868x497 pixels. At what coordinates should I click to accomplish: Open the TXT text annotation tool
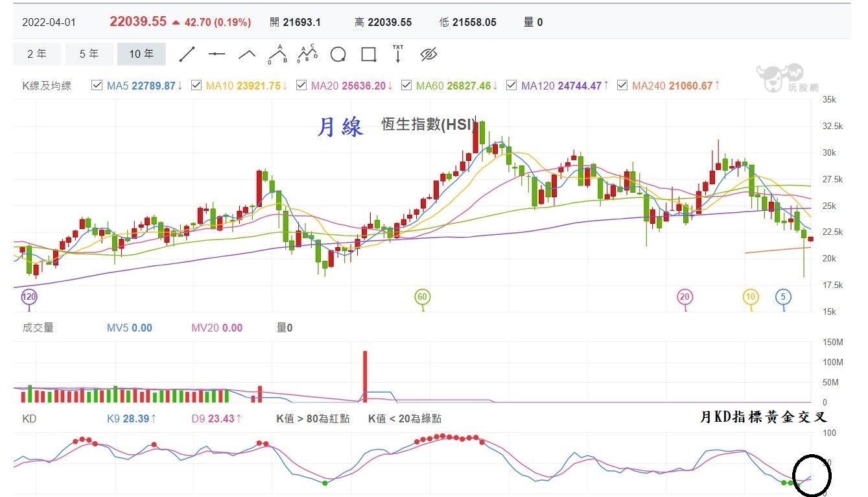point(397,55)
